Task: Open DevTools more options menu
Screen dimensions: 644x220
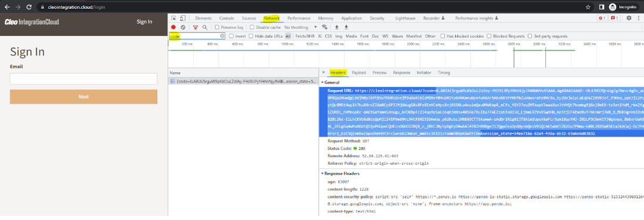Action: coord(638,18)
